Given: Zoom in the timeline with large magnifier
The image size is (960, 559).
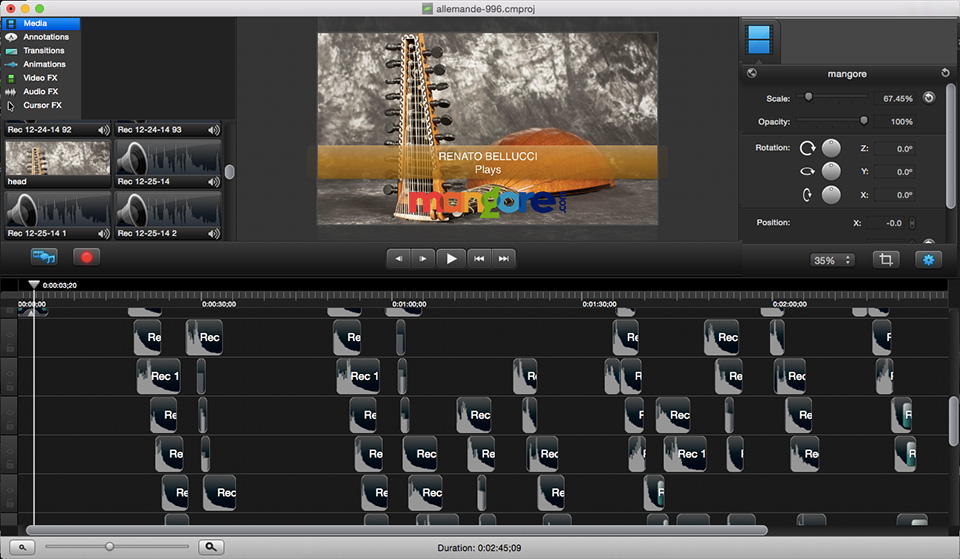Looking at the screenshot, I should tap(211, 547).
